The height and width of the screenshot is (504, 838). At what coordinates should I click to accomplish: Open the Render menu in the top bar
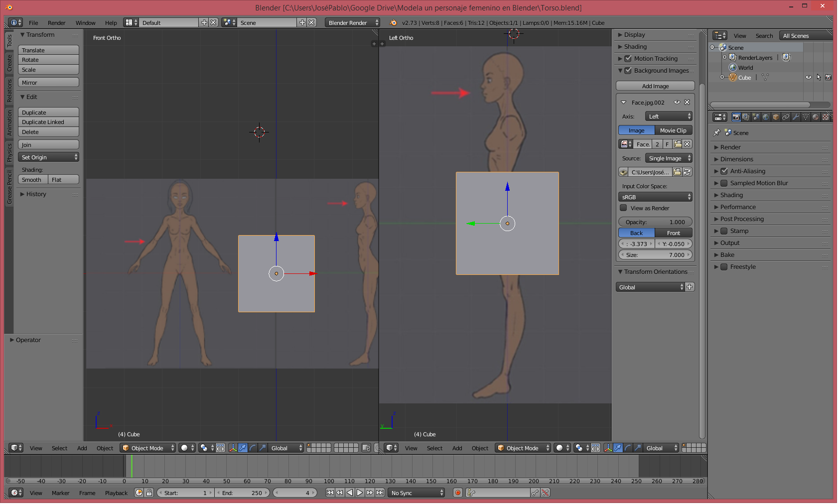[56, 23]
